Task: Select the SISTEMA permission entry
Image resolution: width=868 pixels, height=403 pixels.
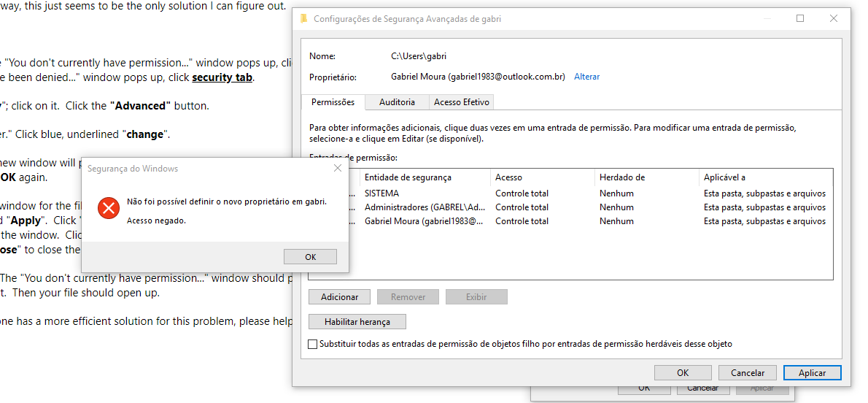Action: click(x=570, y=193)
